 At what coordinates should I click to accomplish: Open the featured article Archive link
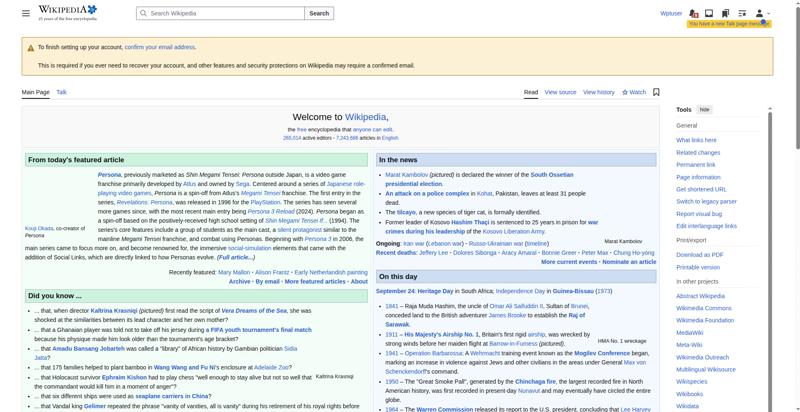(x=239, y=281)
